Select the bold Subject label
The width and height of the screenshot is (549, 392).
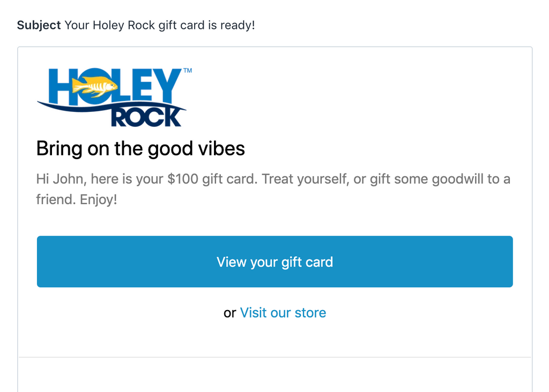coord(39,25)
